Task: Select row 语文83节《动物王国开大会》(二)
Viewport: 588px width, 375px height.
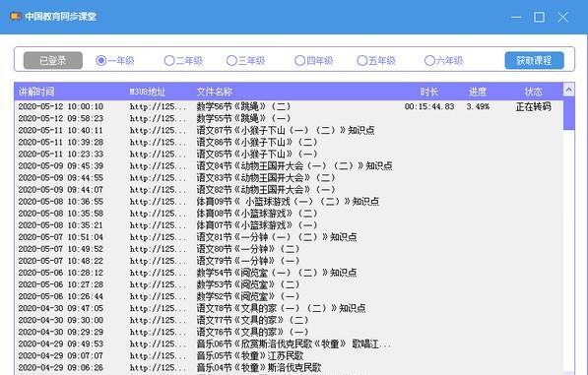Action: (x=289, y=177)
